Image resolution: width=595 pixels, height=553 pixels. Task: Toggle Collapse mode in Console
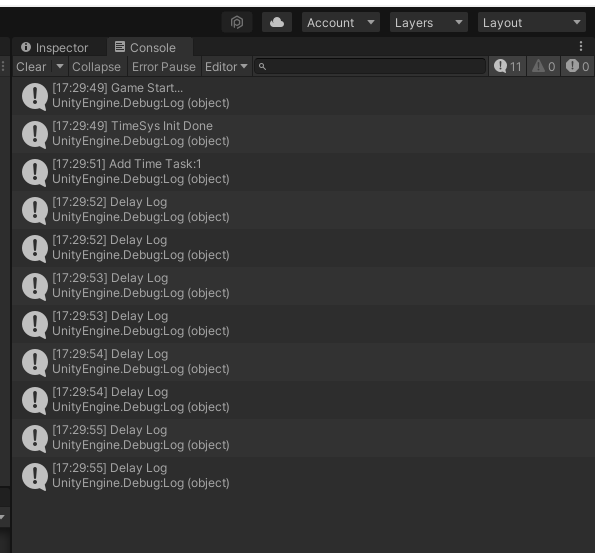tap(96, 67)
